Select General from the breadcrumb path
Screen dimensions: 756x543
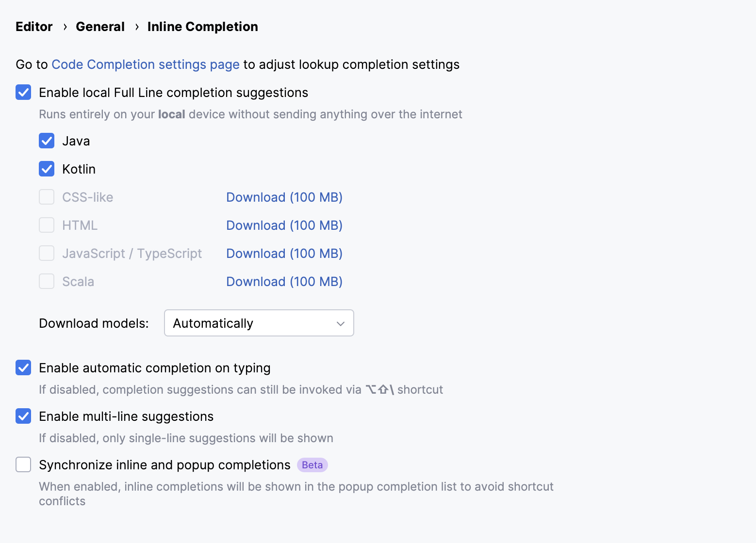pos(100,26)
